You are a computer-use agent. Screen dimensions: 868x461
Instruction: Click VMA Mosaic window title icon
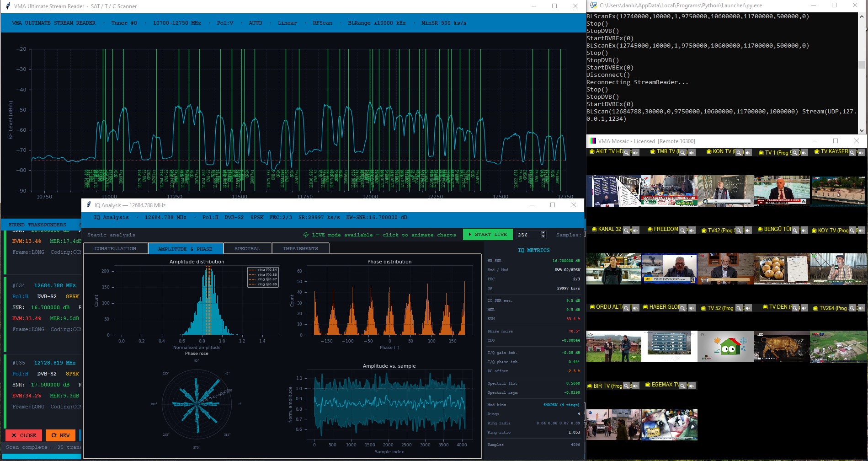(x=593, y=141)
